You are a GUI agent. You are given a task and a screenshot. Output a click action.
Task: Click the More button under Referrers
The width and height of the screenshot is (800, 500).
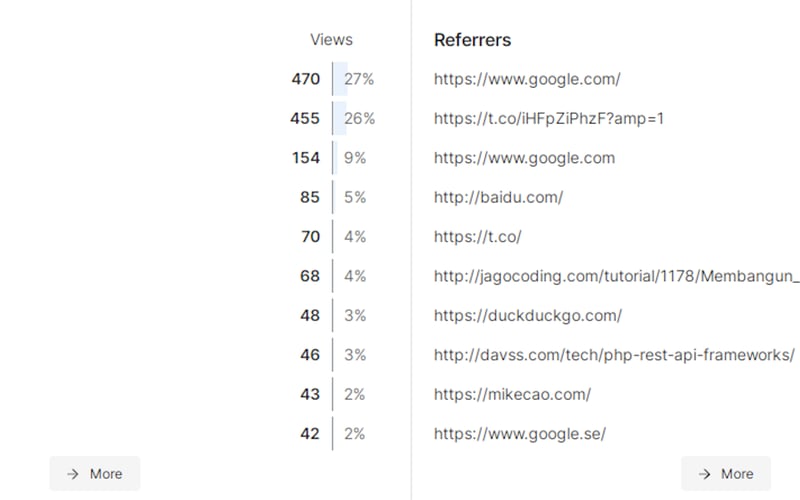[725, 474]
